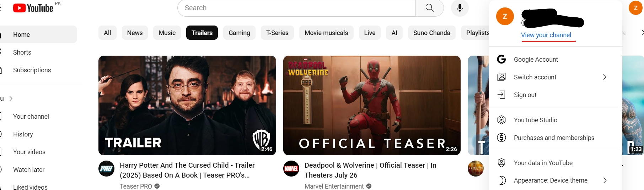Open Home in the sidebar
644x190 pixels.
(38, 34)
